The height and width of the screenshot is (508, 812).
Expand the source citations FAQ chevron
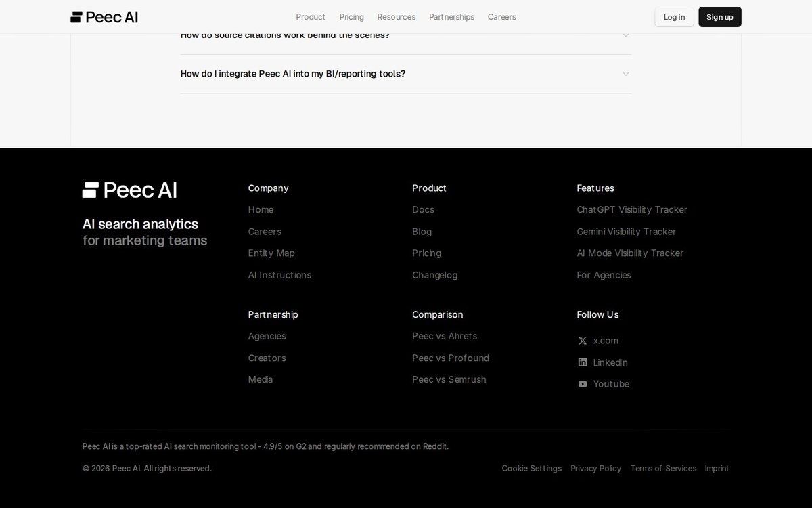coord(626,35)
